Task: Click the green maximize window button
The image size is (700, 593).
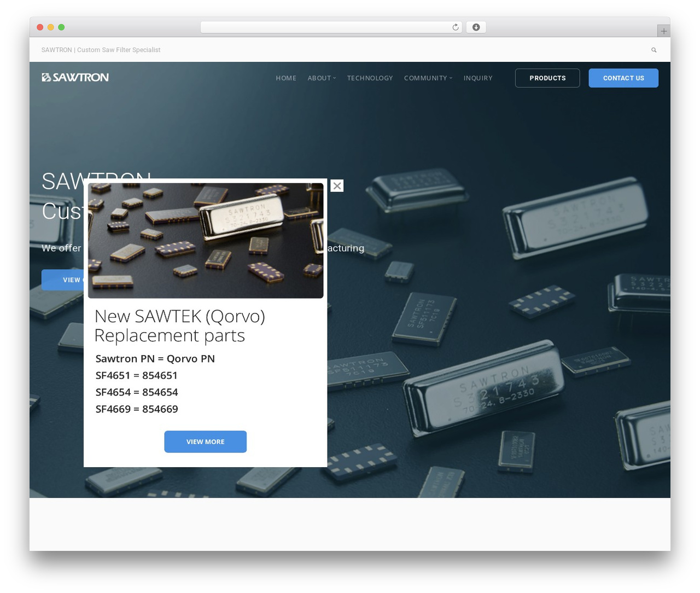Action: click(x=61, y=27)
